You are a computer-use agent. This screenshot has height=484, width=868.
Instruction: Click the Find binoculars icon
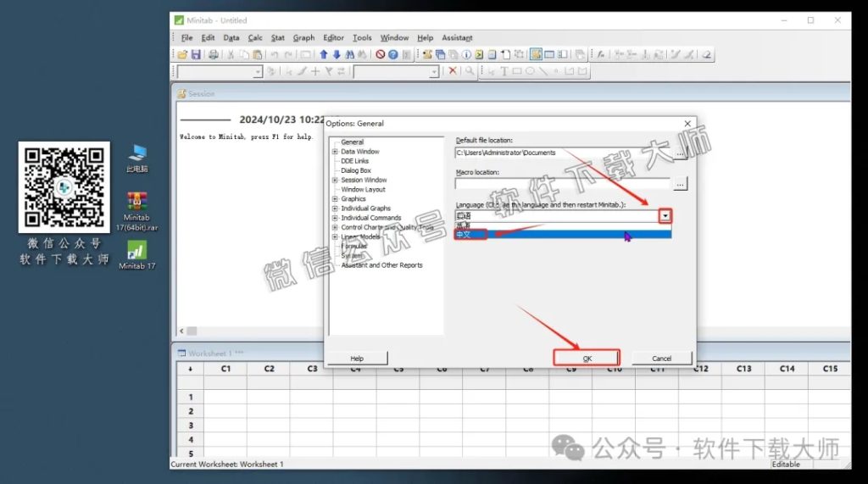(350, 54)
